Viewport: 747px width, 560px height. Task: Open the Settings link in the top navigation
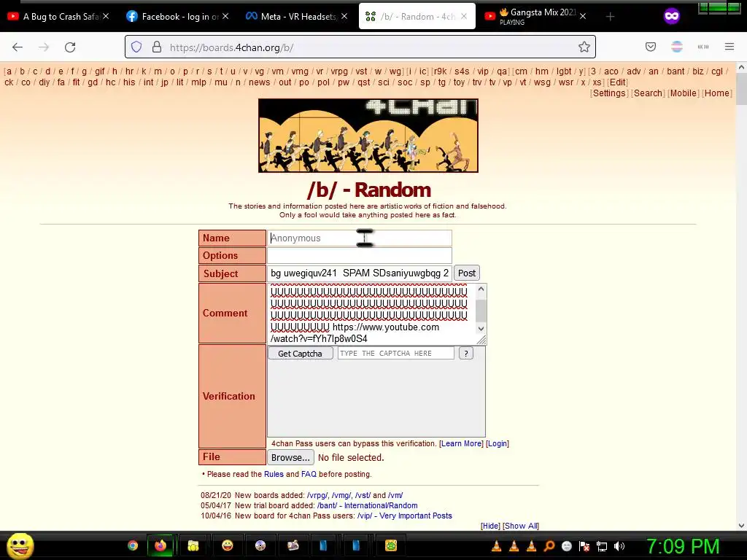609,93
